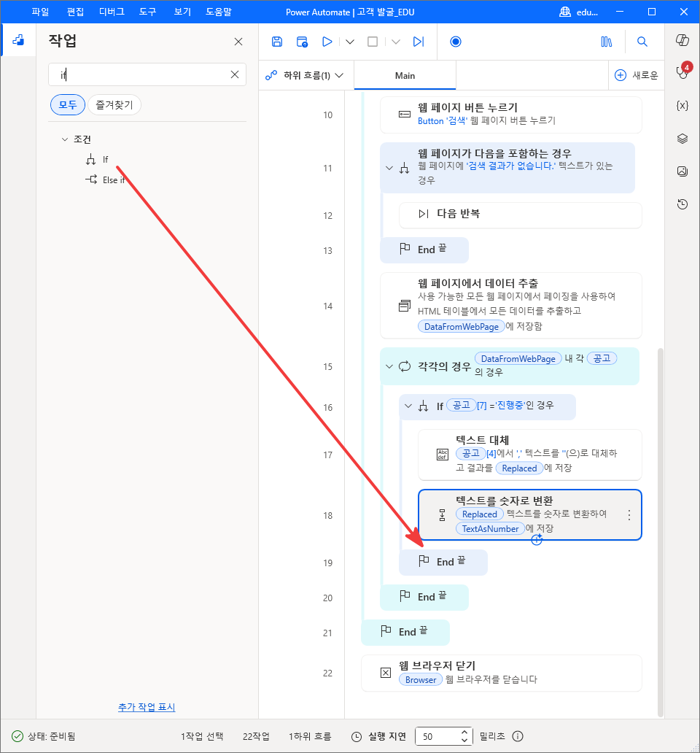This screenshot has height=753, width=700.
Task: Select the 웹 페이지 버튼 누르기 action
Action: click(x=511, y=115)
